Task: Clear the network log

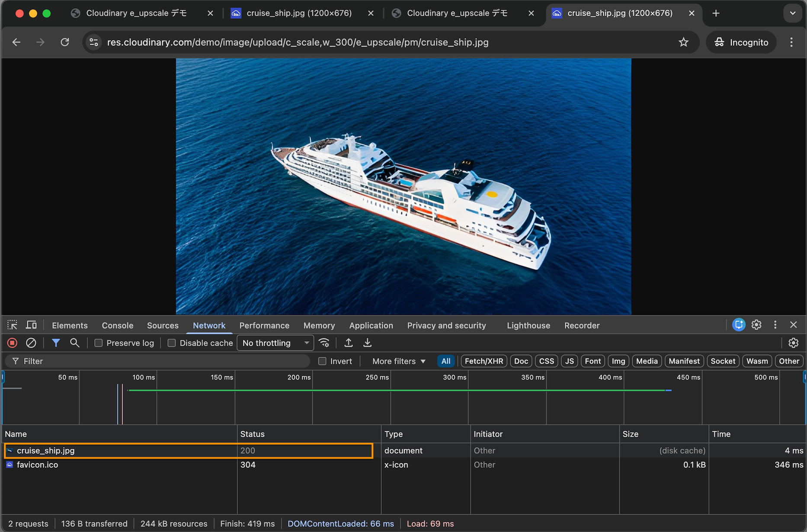Action: pos(31,343)
